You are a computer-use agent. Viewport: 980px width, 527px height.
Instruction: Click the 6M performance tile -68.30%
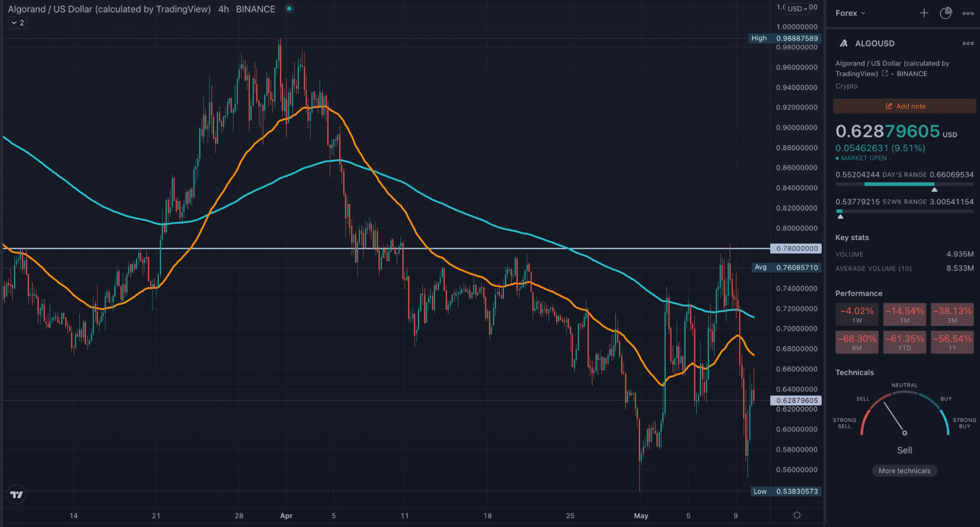856,342
